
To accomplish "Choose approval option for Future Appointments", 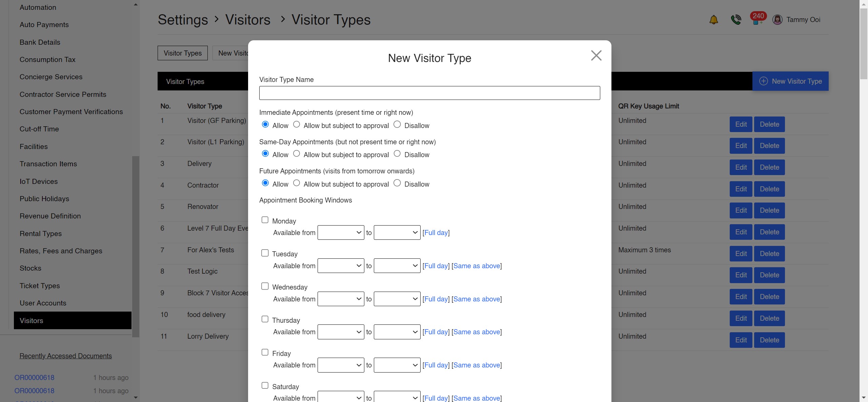I will [297, 183].
